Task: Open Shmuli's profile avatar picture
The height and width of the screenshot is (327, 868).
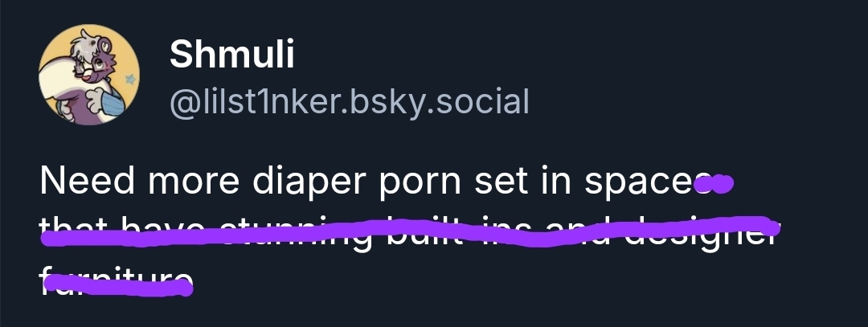Action: coord(89,75)
